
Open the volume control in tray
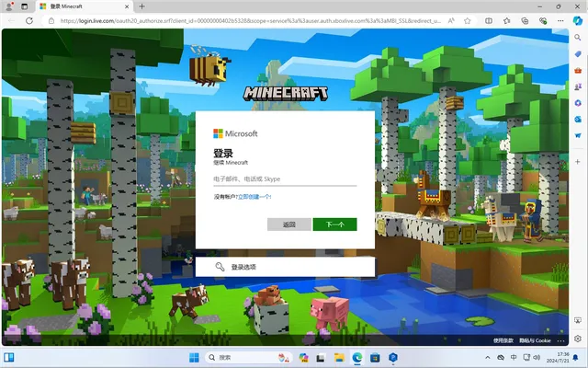click(x=537, y=357)
